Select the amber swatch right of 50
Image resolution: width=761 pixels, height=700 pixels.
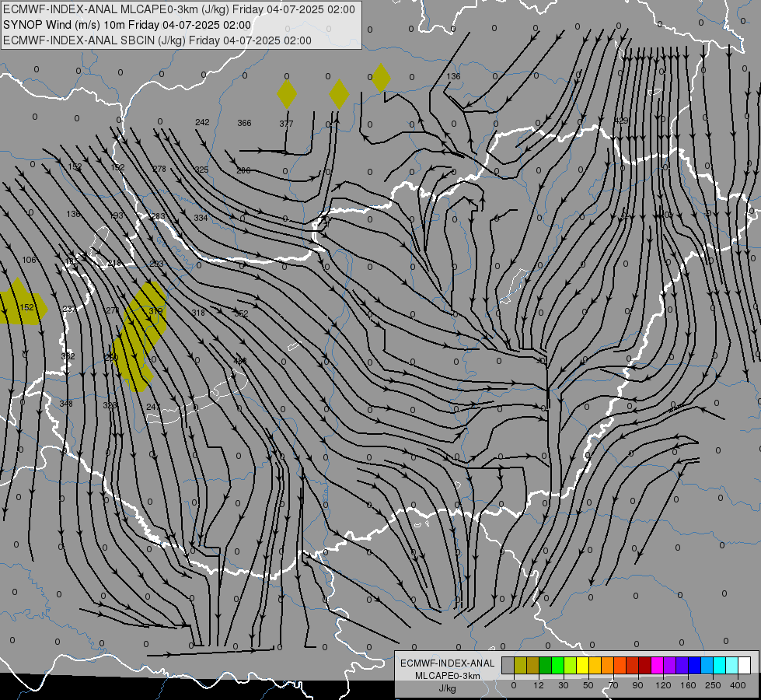coord(595,666)
